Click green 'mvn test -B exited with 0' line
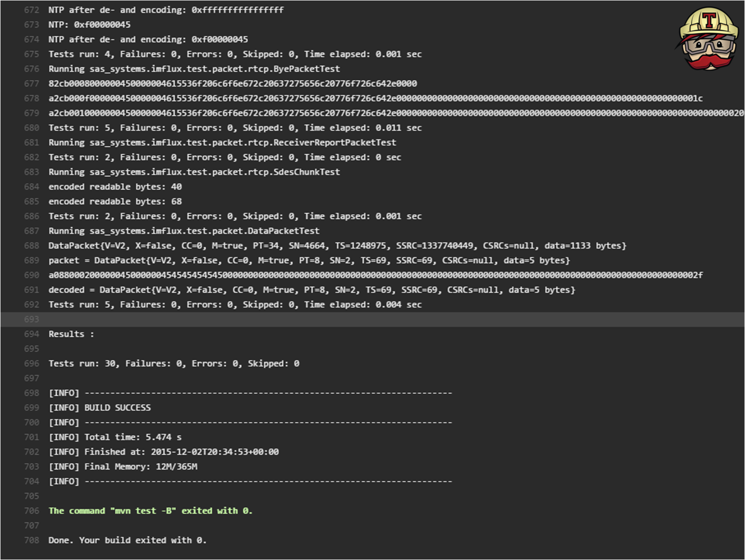 [150, 511]
